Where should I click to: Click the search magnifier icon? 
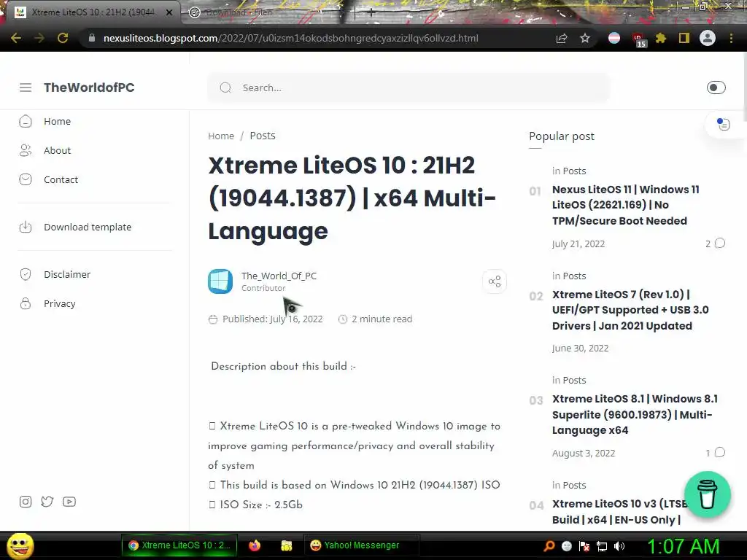point(225,87)
